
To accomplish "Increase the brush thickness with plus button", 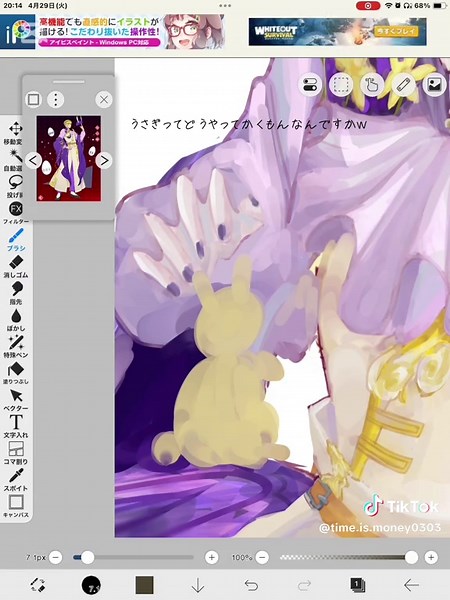I will [x=212, y=558].
